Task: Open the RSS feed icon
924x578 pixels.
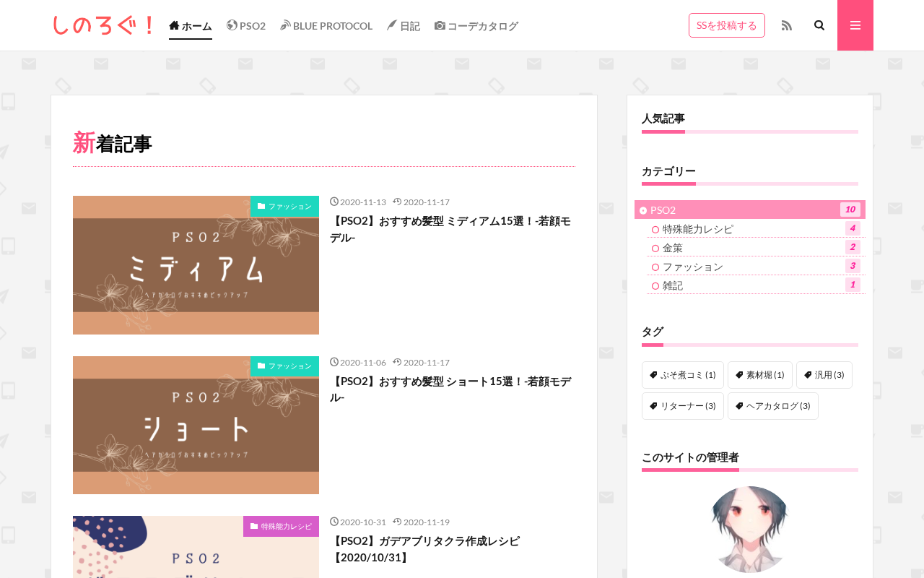Action: click(x=787, y=25)
